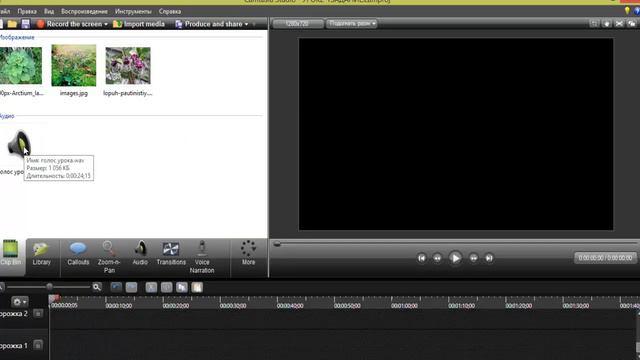Toggle lock on Дорожка 2 track

(x=38, y=313)
